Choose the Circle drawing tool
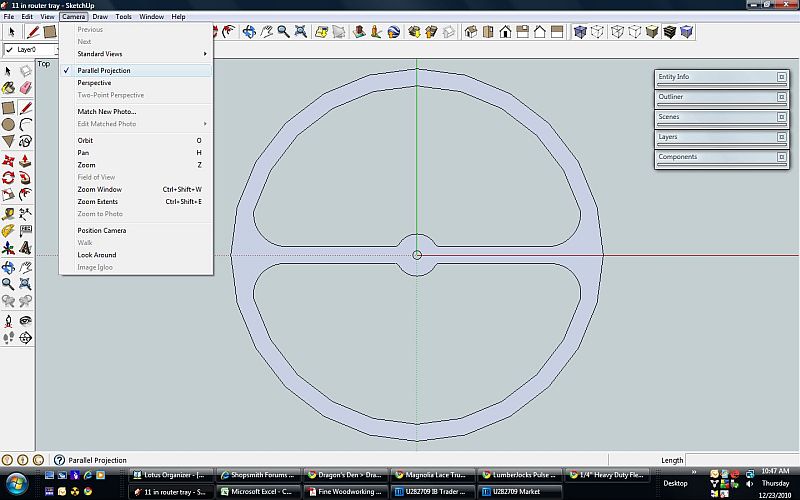This screenshot has width=800, height=500. (x=8, y=124)
